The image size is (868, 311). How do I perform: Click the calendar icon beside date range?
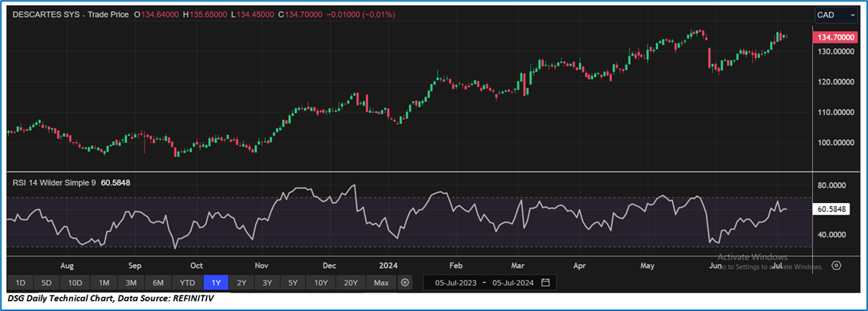[545, 282]
